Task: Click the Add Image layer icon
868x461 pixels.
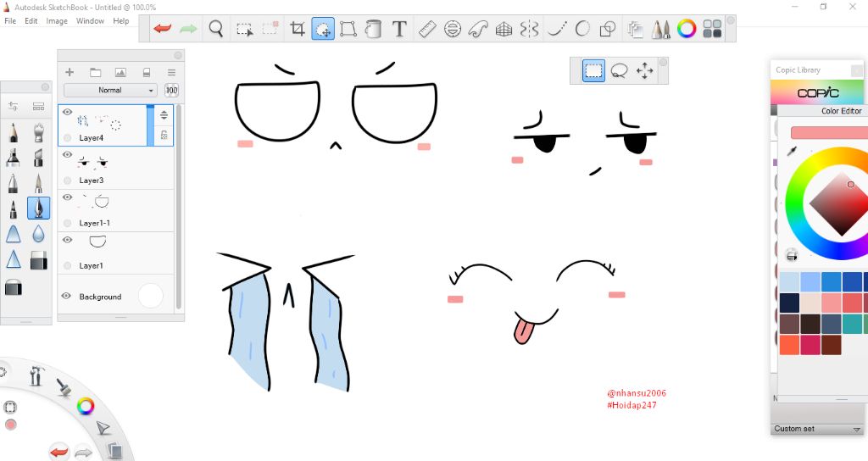Action: pyautogui.click(x=120, y=73)
